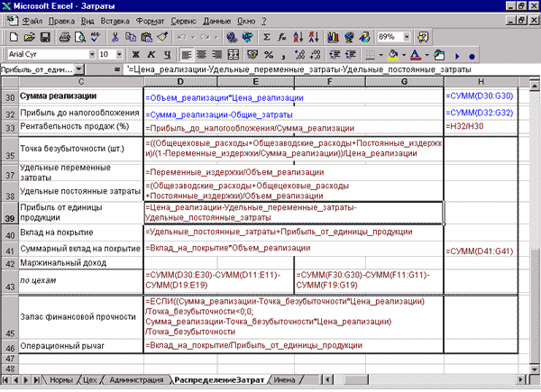Jump to first sheet tab button

point(5,380)
